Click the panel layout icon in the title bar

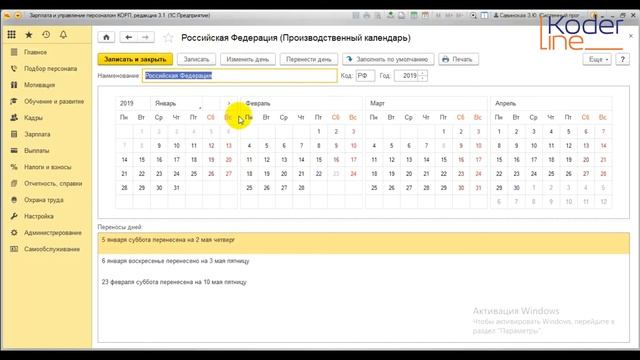coord(484,15)
